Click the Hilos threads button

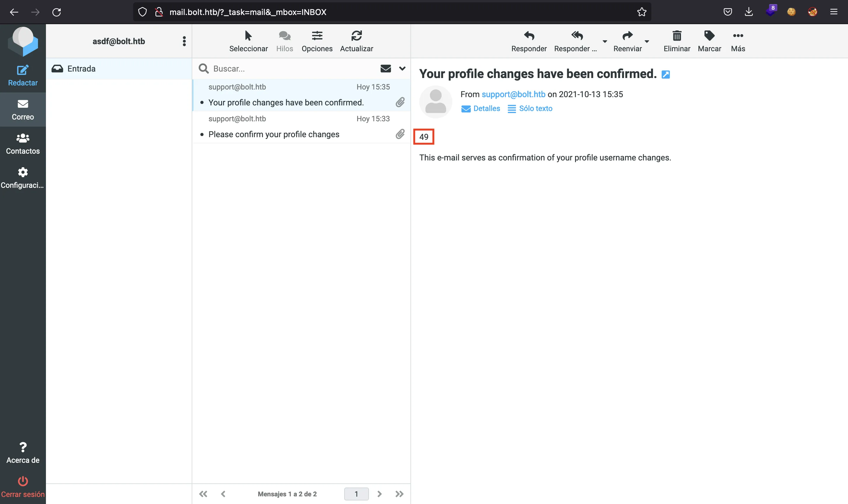284,42
